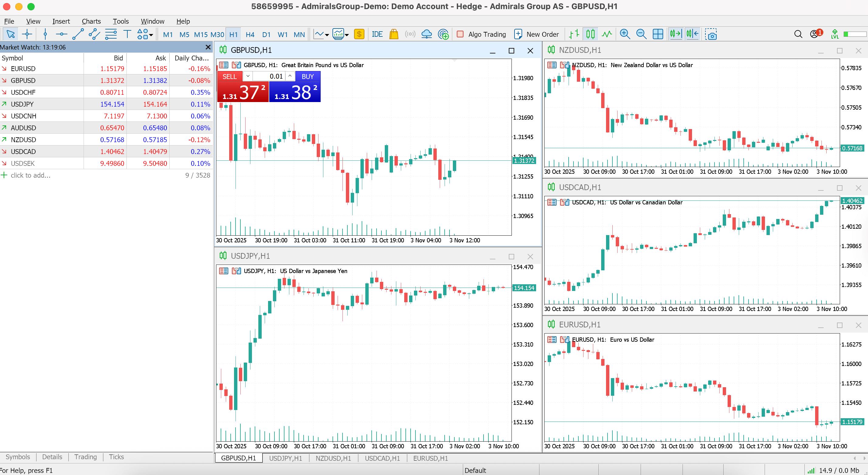Open the Ticks tab in Market Watch
The image size is (868, 475).
[x=116, y=457]
